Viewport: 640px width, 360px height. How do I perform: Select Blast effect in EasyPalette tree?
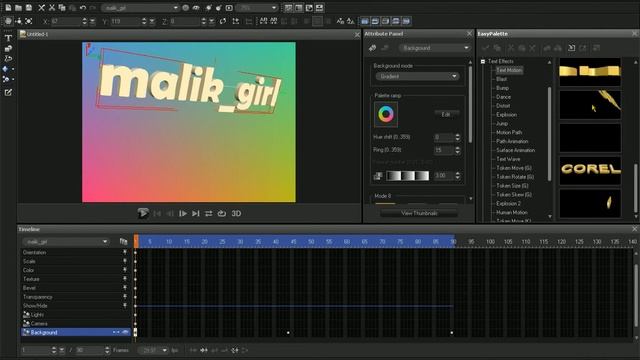[x=501, y=79]
